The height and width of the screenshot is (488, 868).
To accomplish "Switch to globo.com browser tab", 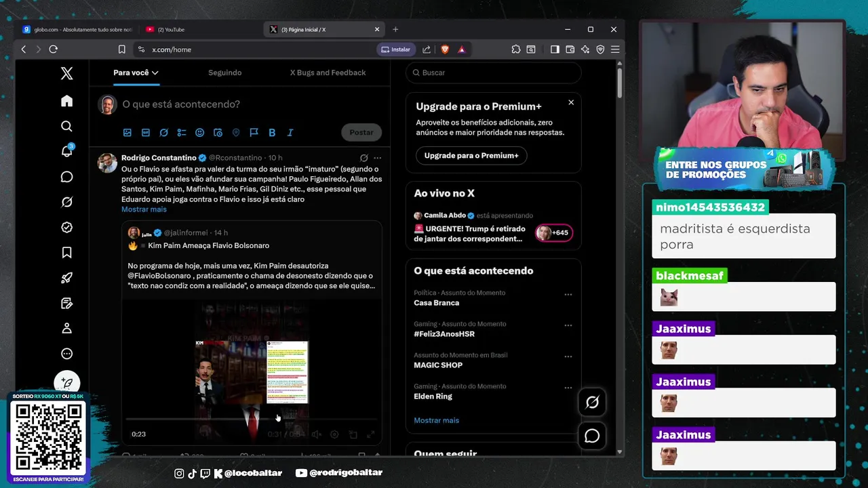I will coord(77,30).
